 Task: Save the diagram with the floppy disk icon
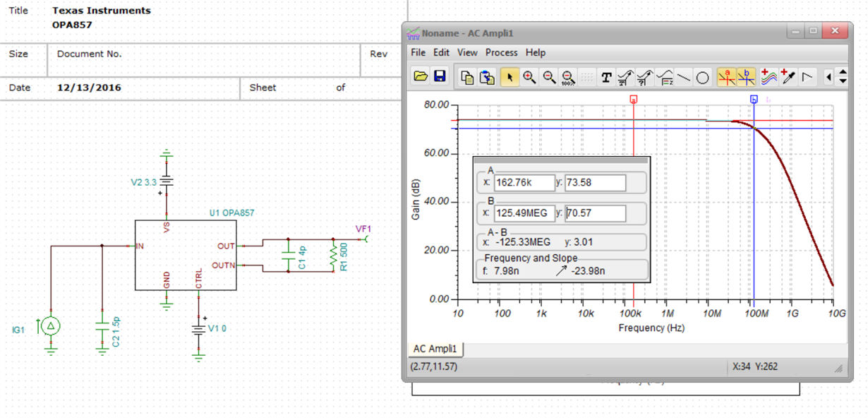point(440,77)
